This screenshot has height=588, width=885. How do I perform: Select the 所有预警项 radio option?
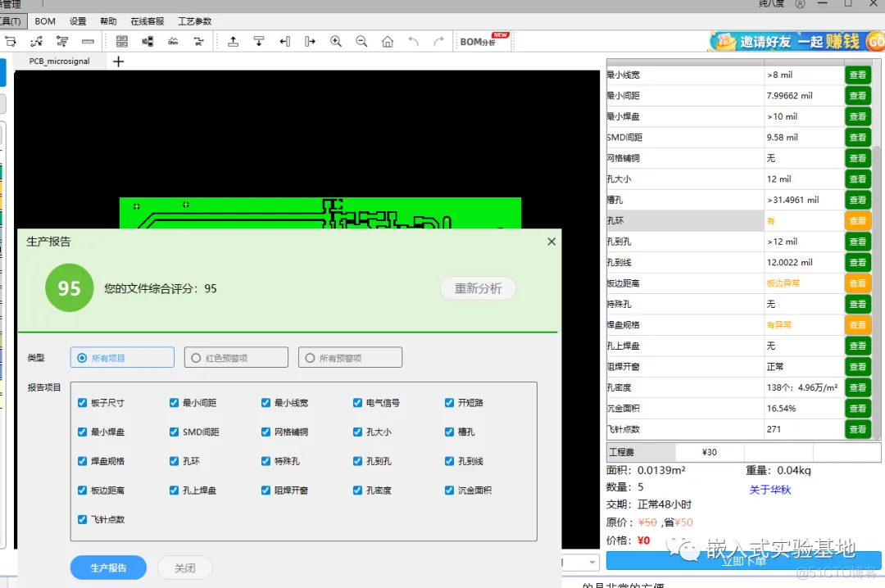pos(350,358)
